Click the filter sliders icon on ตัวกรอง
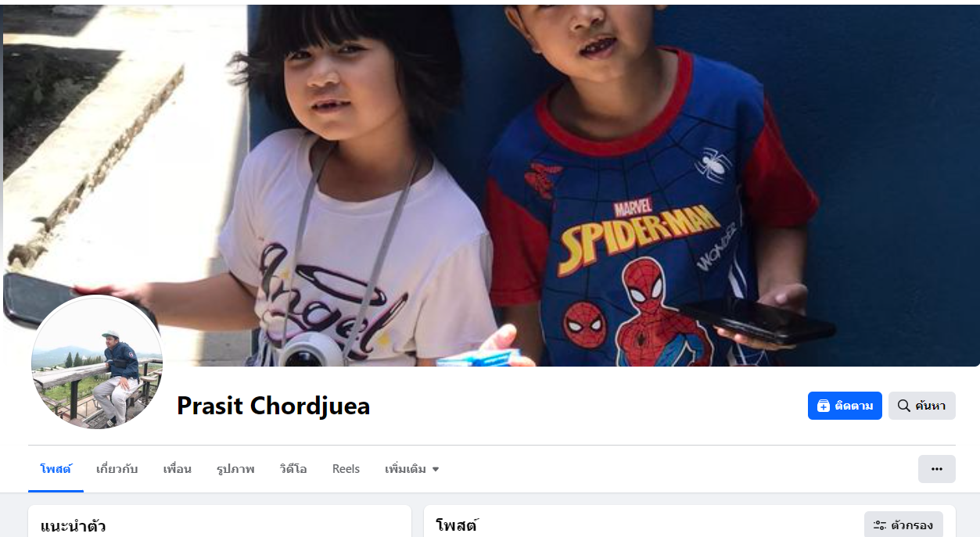980x537 pixels. [880, 525]
